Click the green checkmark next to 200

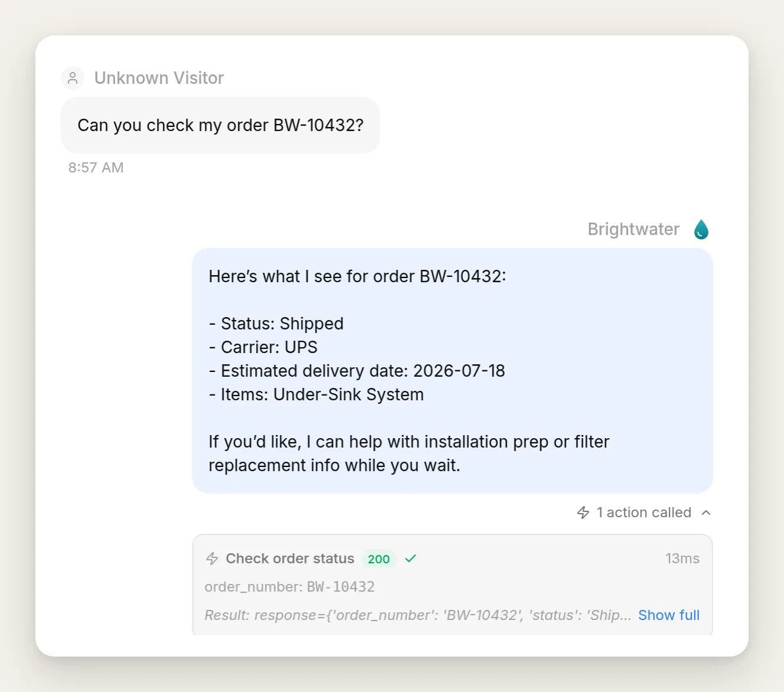pos(411,558)
